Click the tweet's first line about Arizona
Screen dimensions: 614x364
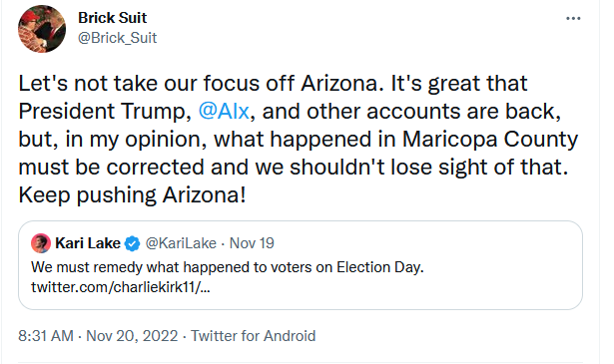[273, 84]
